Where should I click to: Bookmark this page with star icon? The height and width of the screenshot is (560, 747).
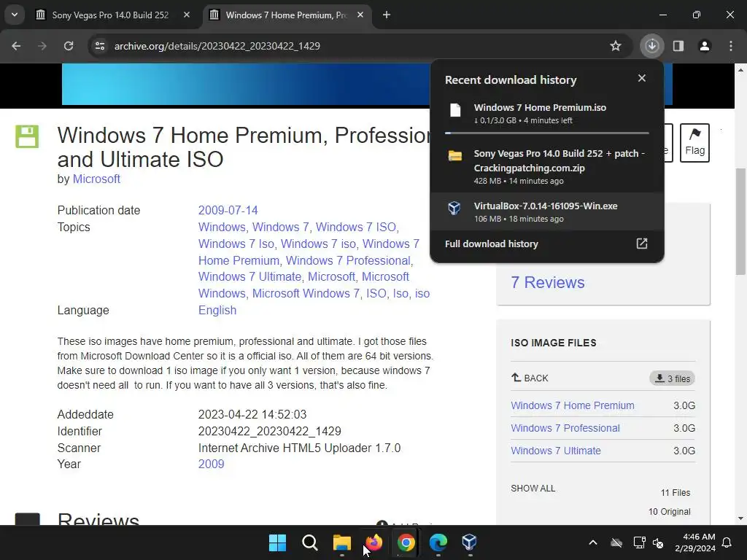[616, 46]
